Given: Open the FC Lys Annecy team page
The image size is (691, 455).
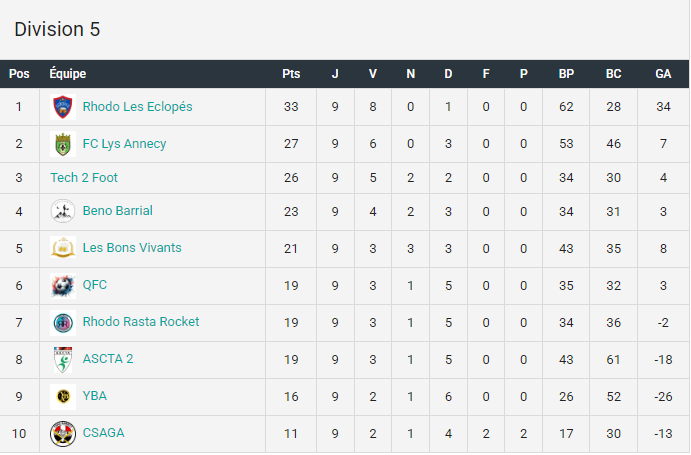Looking at the screenshot, I should (124, 144).
